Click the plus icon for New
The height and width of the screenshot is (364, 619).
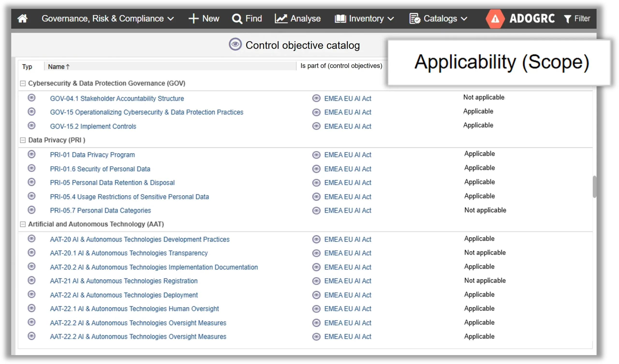tap(193, 19)
